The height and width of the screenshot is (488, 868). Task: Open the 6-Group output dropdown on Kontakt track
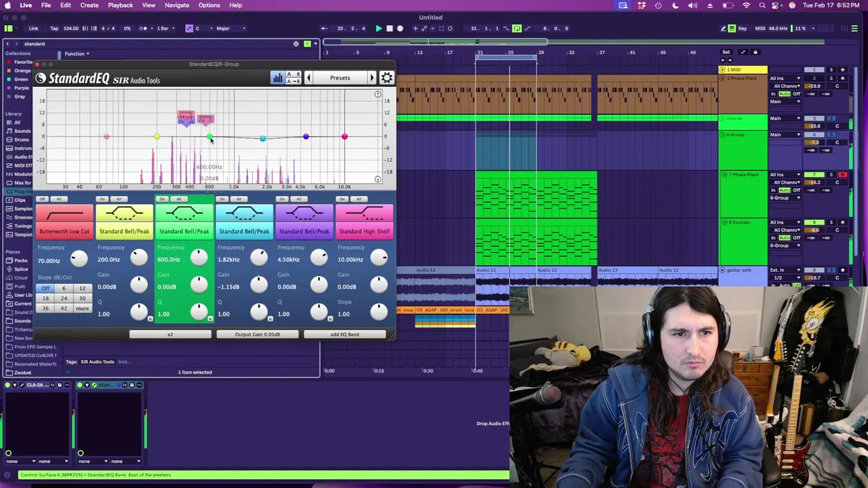(x=785, y=245)
